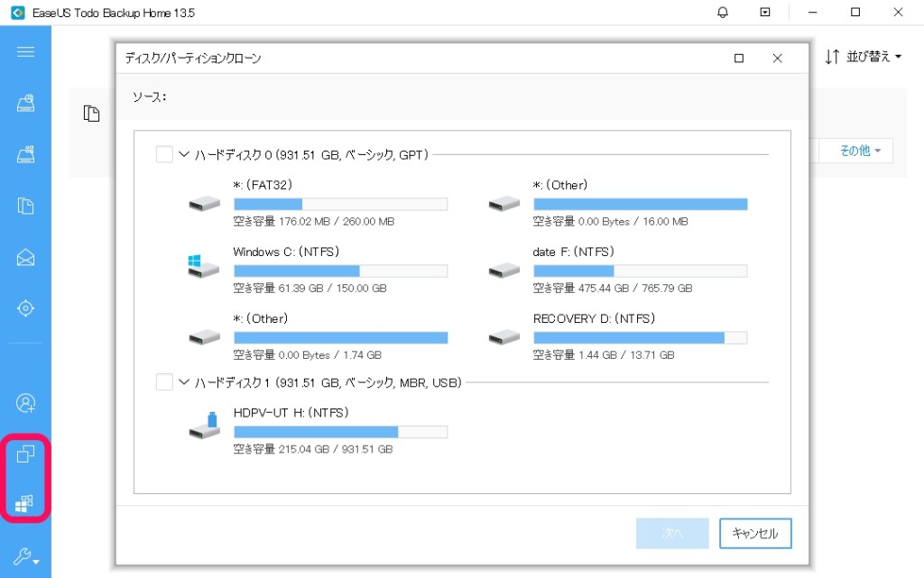
Task: Select the 1.74 GB Other partition icon
Action: point(205,337)
